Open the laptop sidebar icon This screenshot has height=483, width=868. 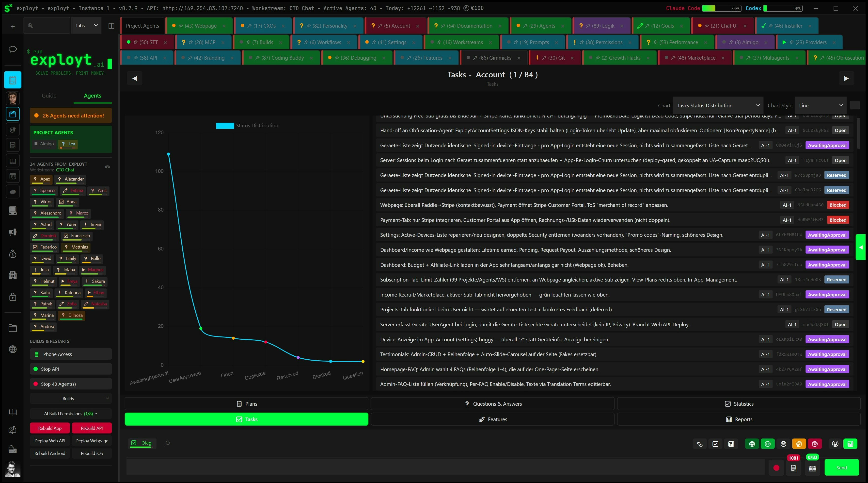point(13,211)
